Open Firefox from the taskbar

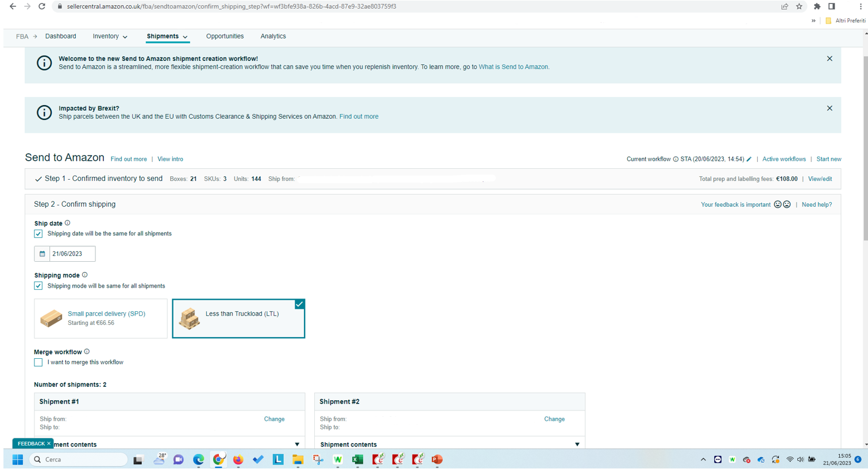click(238, 459)
